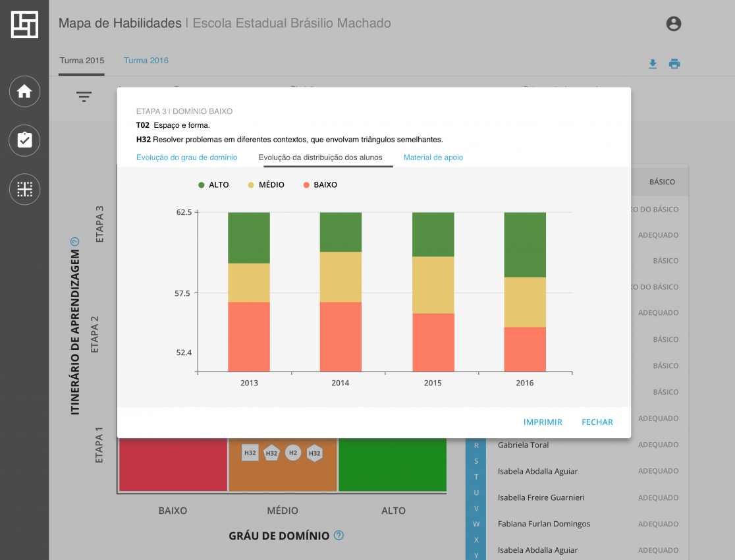Screen dimensions: 735x560
Task: Open the skills map grid icon
Action: [24, 190]
